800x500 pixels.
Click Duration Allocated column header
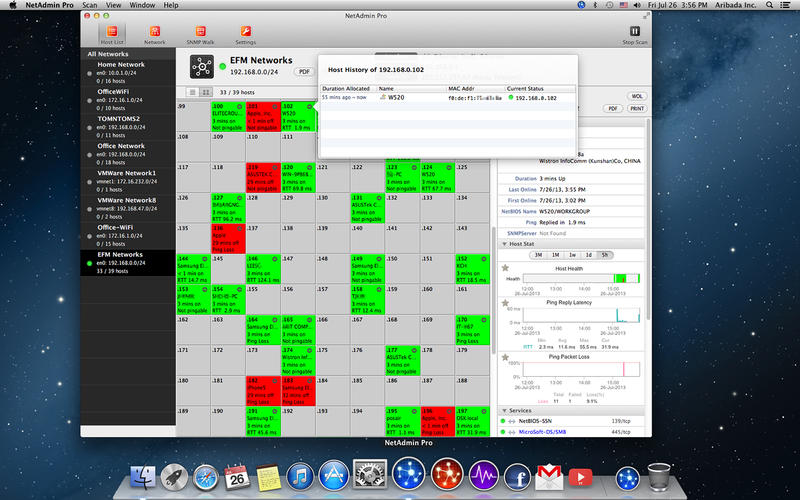point(346,89)
